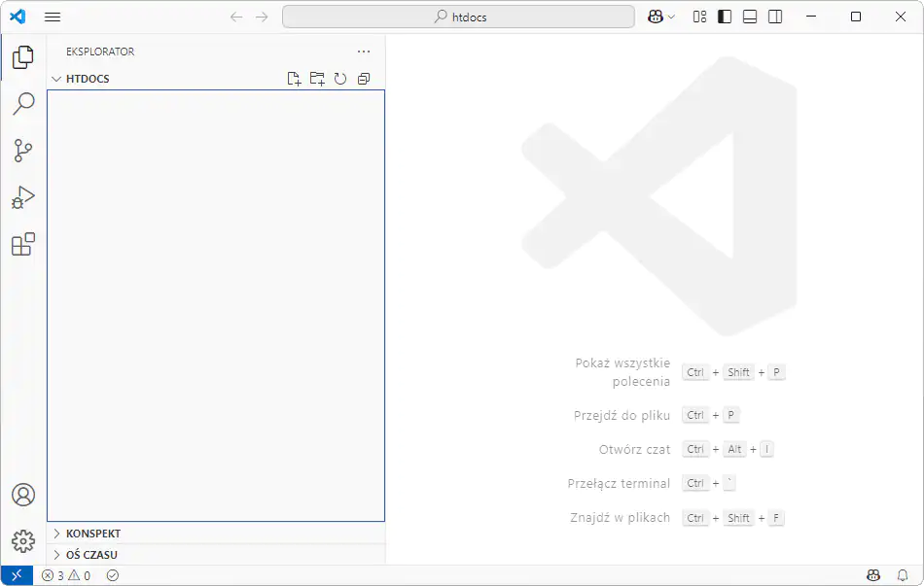The width and height of the screenshot is (924, 586).
Task: Click the New File icon in HTDOCS
Action: (294, 79)
